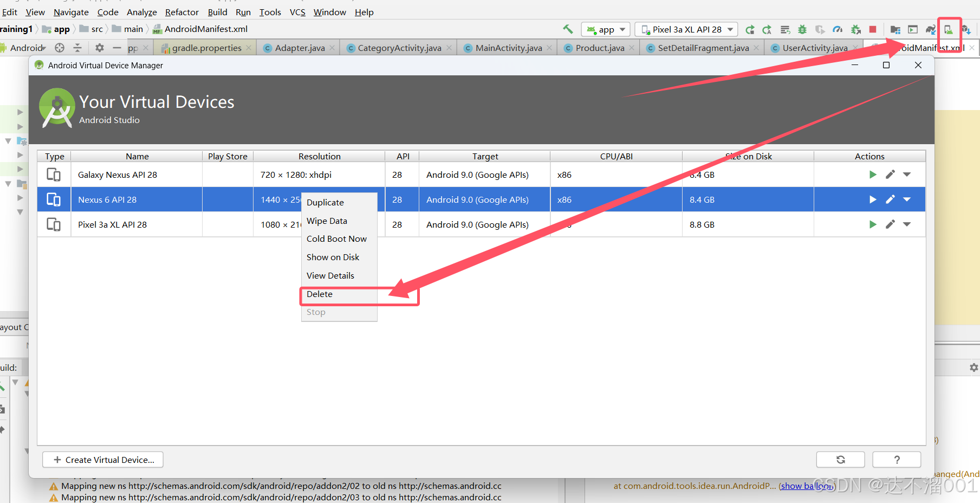Open the Build menu
Image resolution: width=980 pixels, height=503 pixels.
pos(218,12)
